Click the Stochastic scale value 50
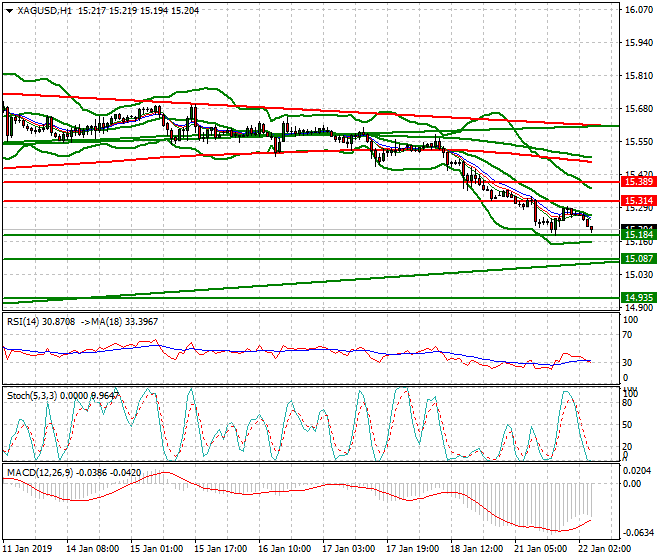 (x=627, y=425)
